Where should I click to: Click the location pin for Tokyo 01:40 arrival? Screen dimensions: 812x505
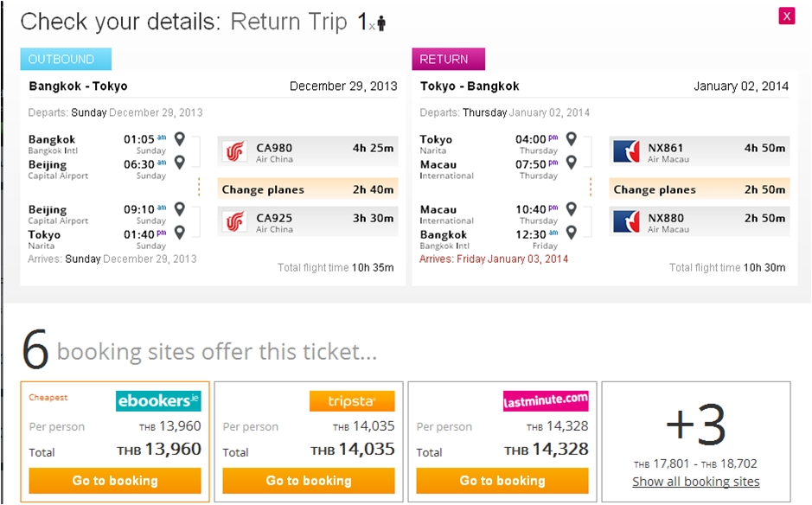[x=180, y=233]
